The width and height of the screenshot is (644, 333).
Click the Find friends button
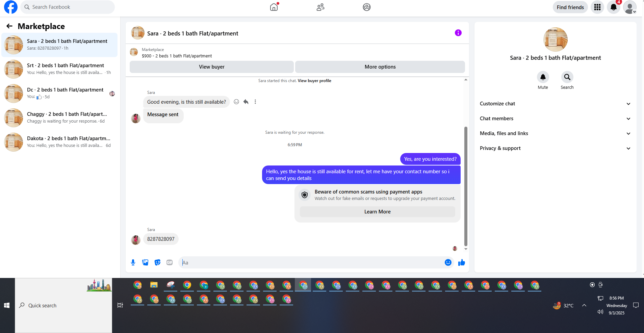(570, 7)
